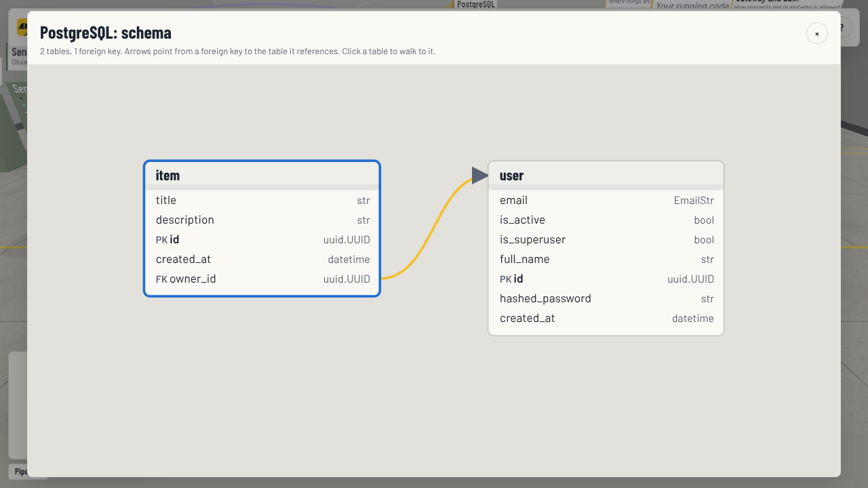Click the full_name row

pos(606,259)
